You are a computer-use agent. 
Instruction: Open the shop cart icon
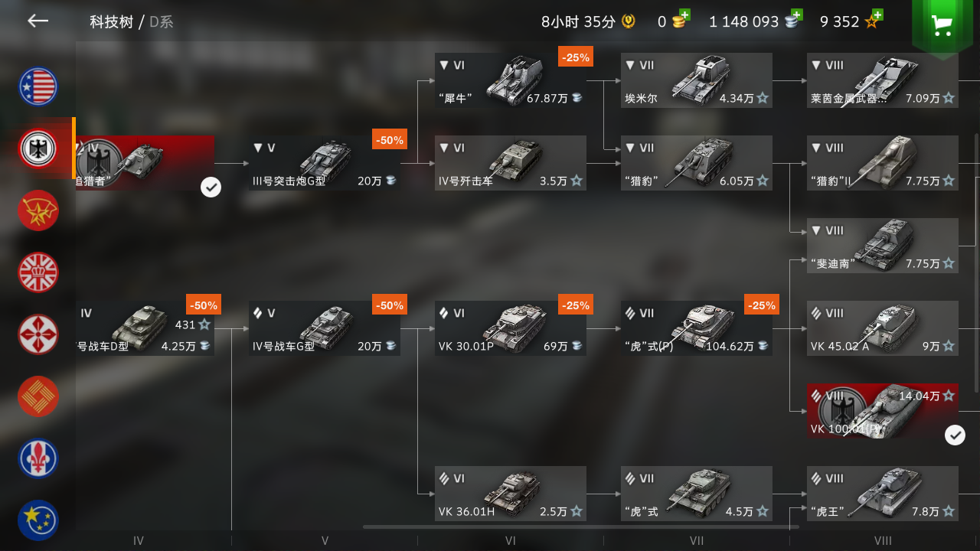coord(942,25)
